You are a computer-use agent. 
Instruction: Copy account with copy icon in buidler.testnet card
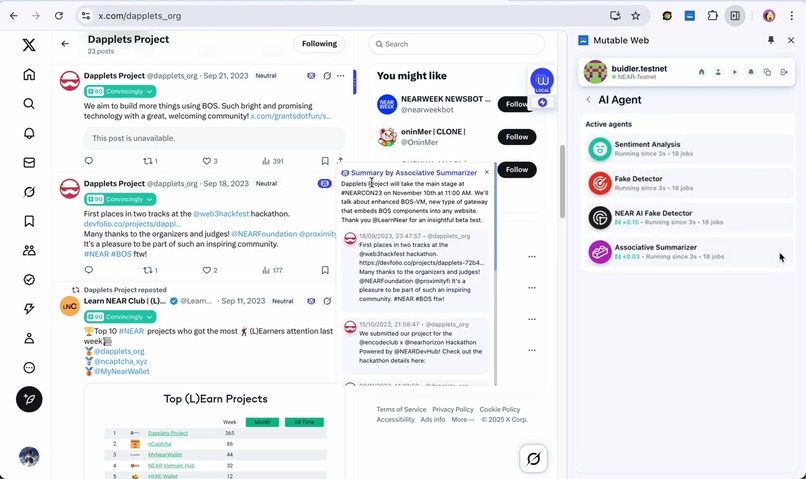[x=767, y=72]
